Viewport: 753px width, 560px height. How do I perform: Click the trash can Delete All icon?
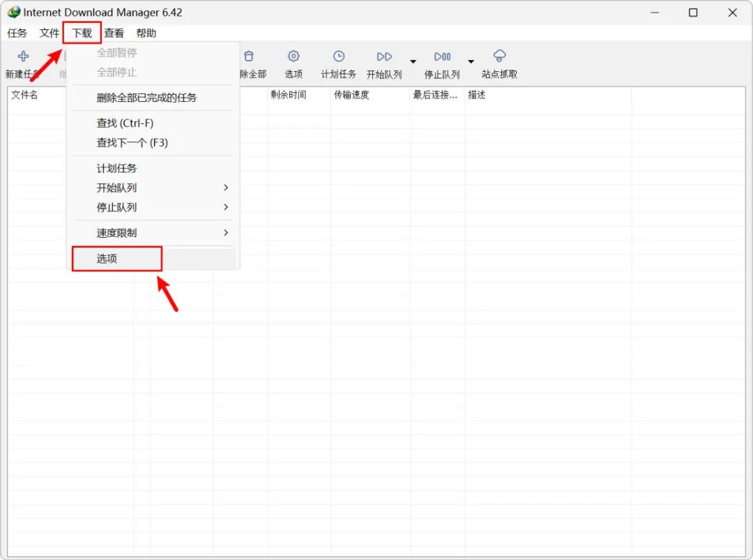click(249, 56)
